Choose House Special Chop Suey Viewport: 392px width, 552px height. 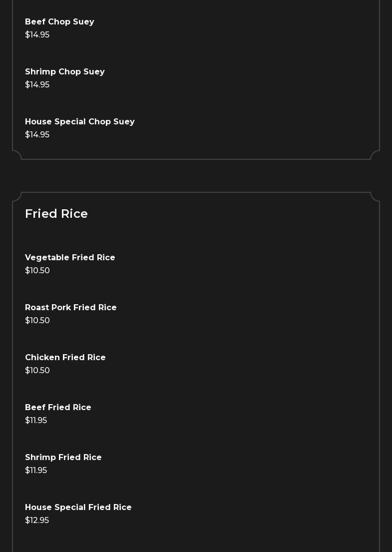(79, 122)
